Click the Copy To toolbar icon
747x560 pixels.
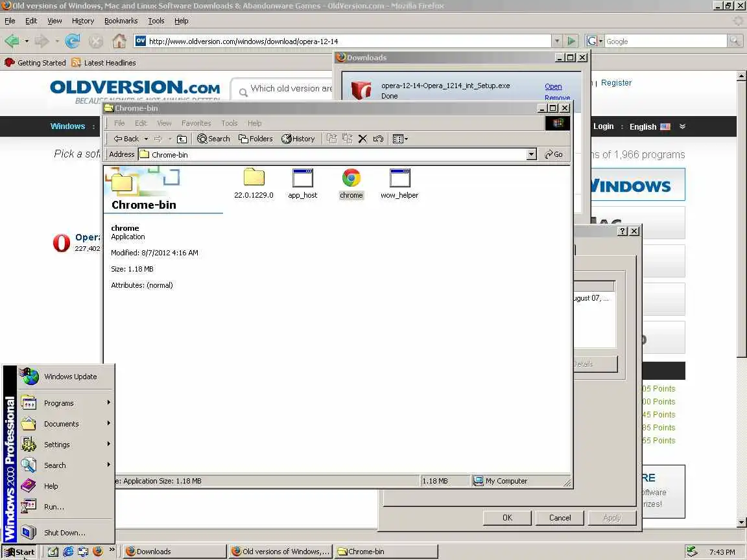[348, 139]
